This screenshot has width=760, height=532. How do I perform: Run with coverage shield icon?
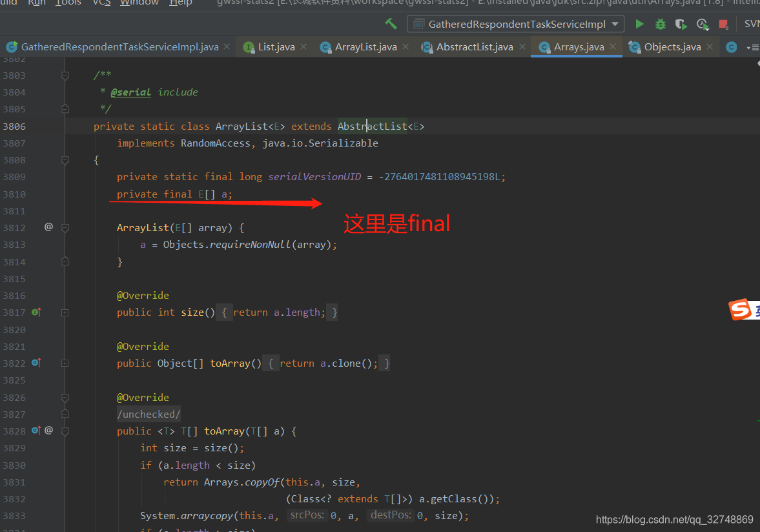[681, 24]
